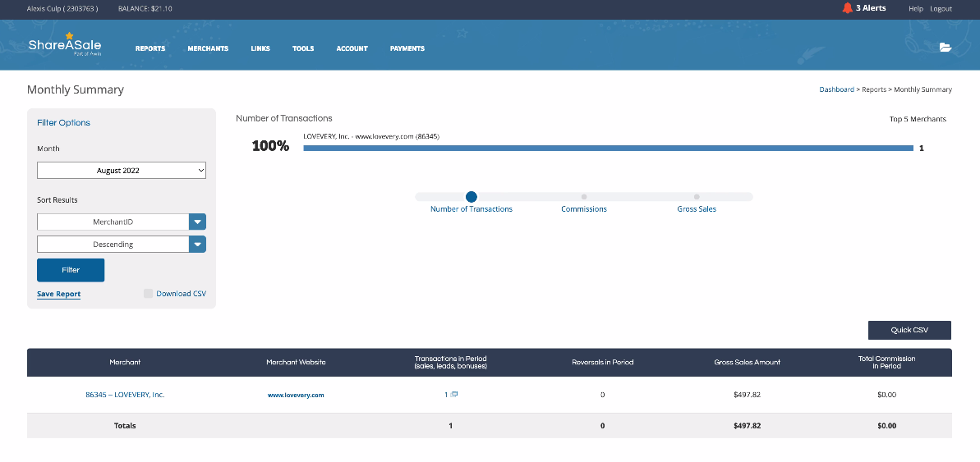The width and height of the screenshot is (980, 462).
Task: Open the 86345 – LOVEVERY, Inc. merchant link
Action: click(x=125, y=395)
